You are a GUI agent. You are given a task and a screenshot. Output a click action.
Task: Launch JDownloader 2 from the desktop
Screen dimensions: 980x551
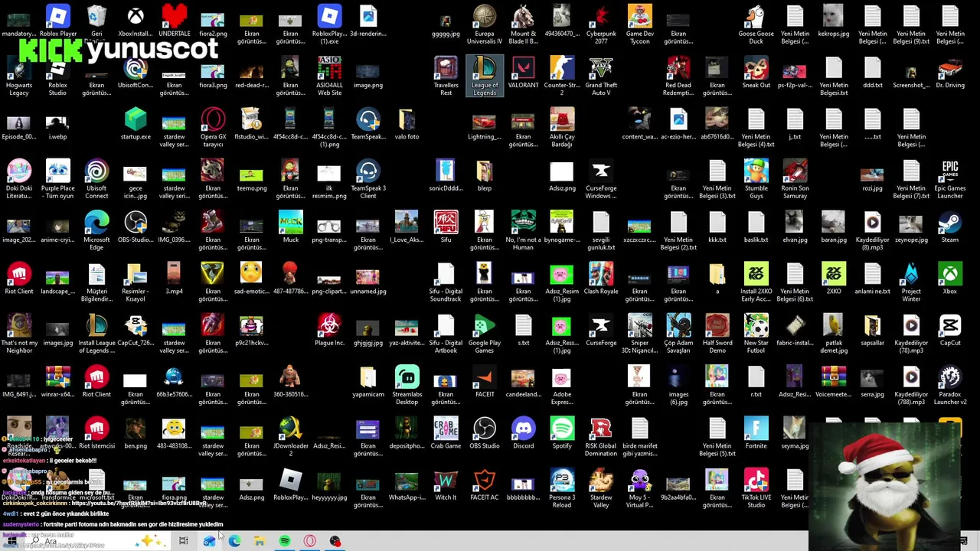click(x=290, y=438)
